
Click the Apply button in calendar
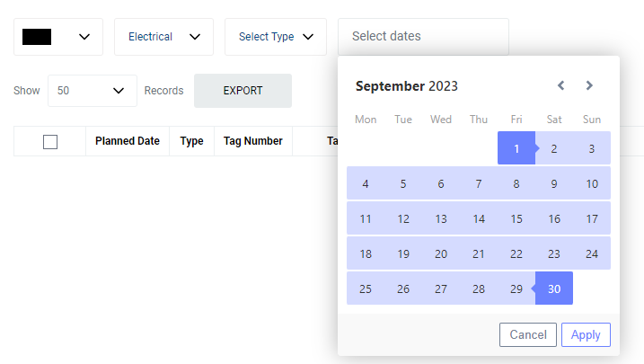586,335
